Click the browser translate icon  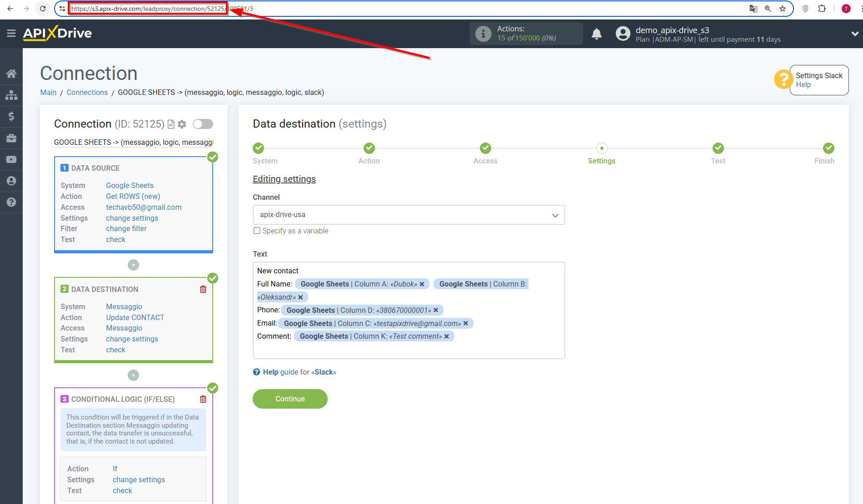pos(753,9)
